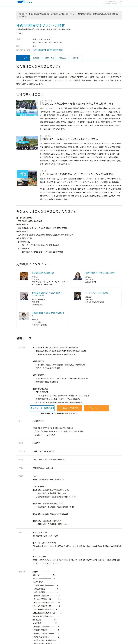Go to the 先輩社員 tab

pos(76,58)
